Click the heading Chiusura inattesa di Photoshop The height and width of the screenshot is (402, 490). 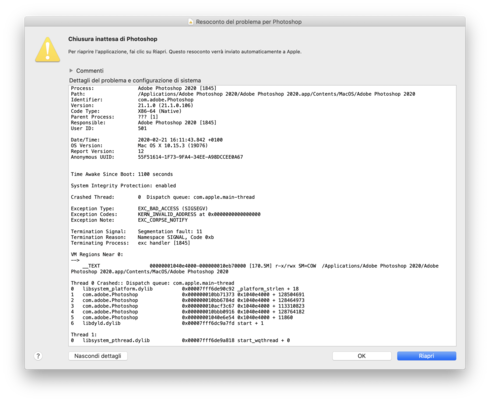(113, 39)
